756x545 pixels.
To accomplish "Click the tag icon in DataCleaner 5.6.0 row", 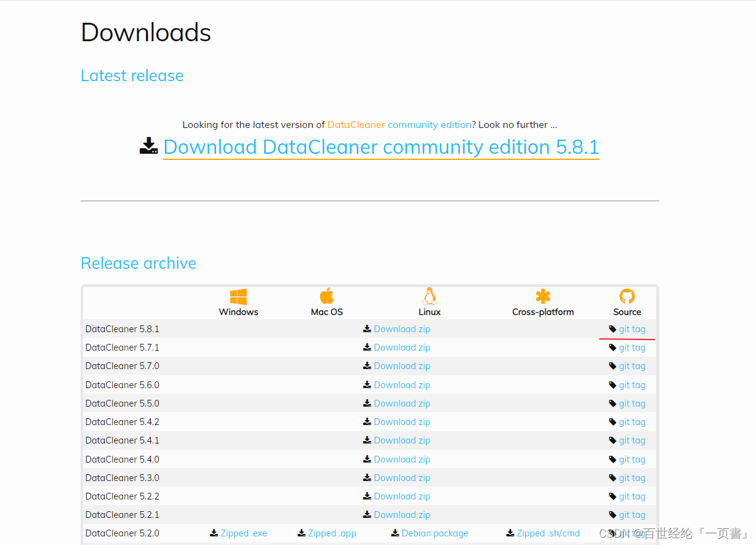I will click(613, 385).
